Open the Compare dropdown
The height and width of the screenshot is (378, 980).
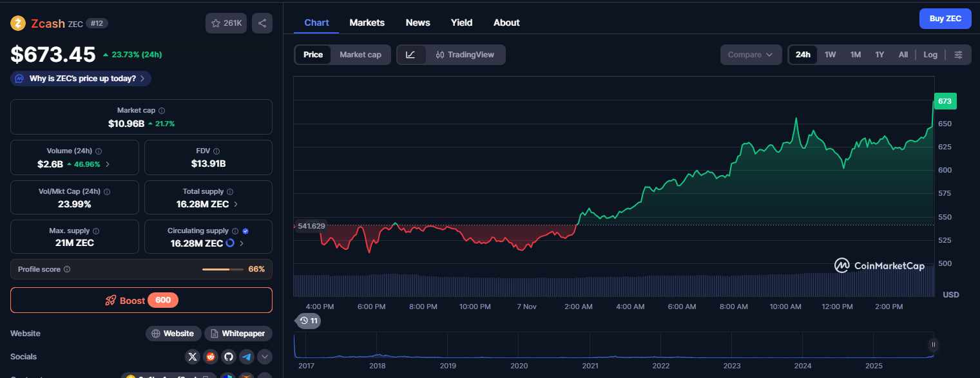coord(751,55)
